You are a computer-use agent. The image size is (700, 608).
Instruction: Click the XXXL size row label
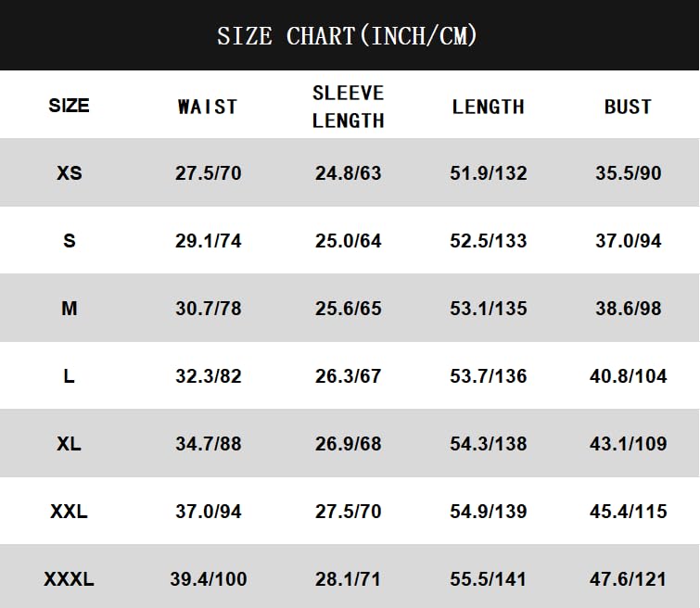69,579
